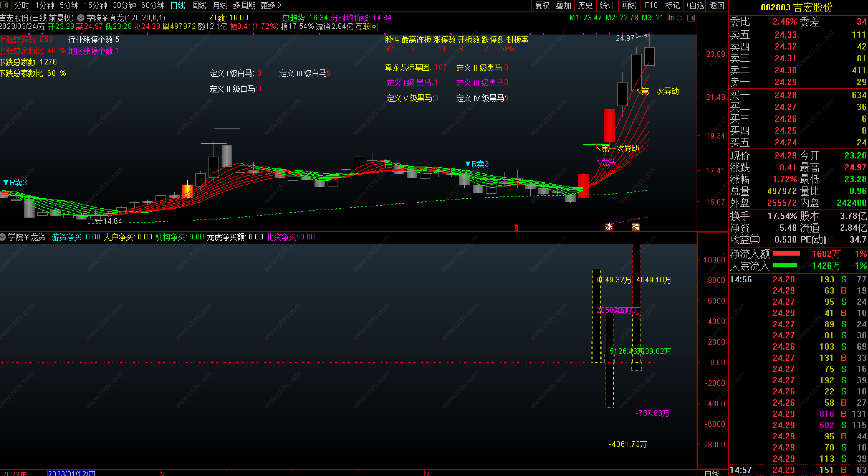Click the R卖3 signal marker near 17.41
The height and width of the screenshot is (476, 868).
477,164
